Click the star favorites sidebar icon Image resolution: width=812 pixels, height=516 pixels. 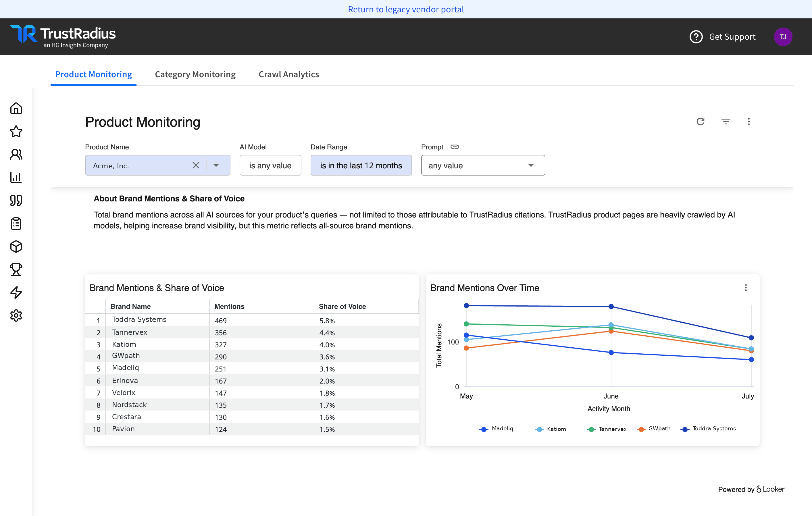[16, 132]
